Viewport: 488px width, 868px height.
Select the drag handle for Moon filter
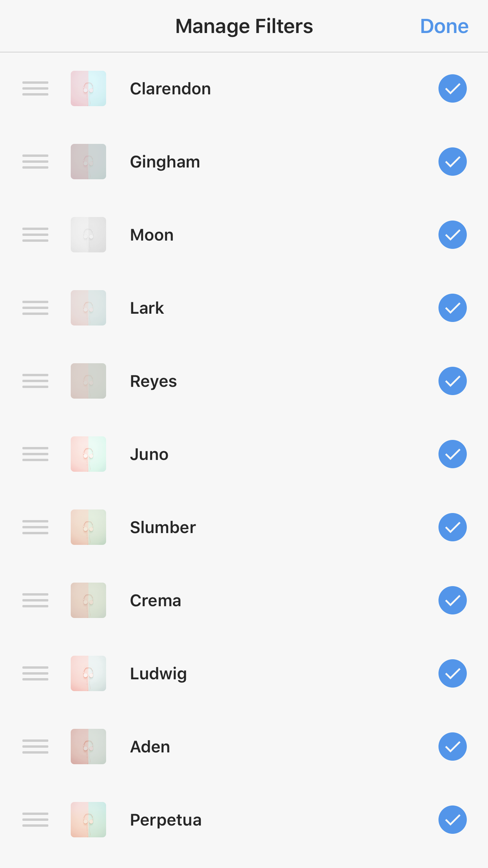(x=35, y=235)
